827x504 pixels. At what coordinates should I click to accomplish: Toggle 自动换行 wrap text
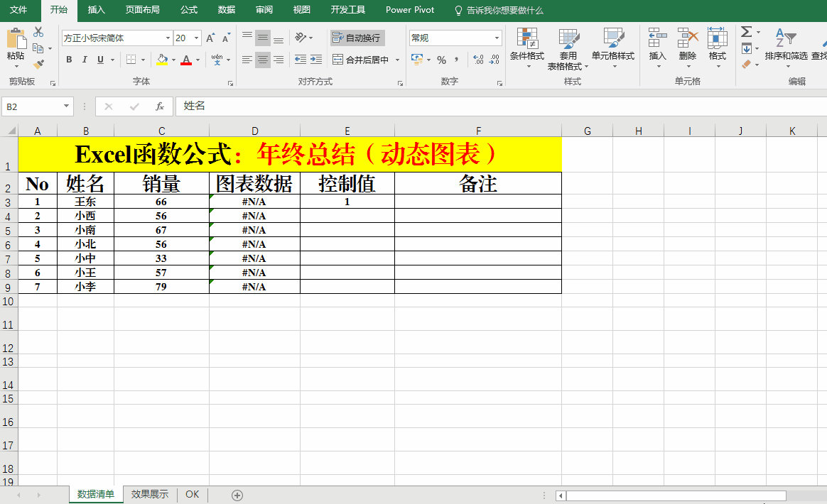coord(357,37)
